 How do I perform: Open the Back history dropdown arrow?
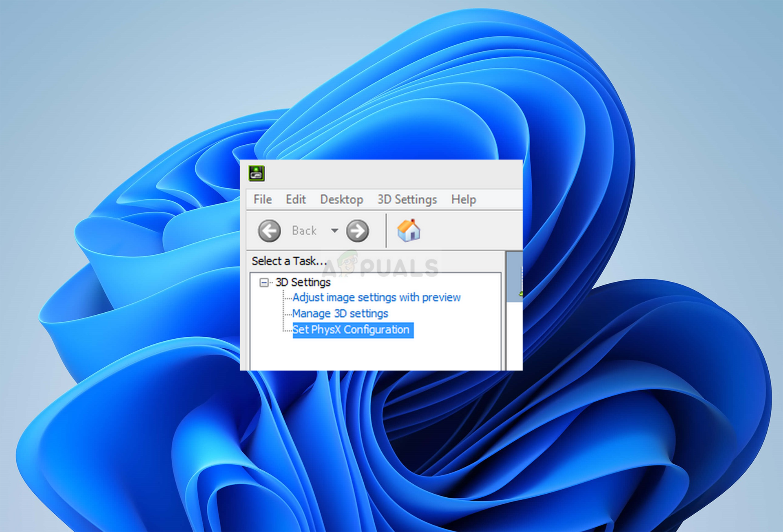[x=334, y=231]
